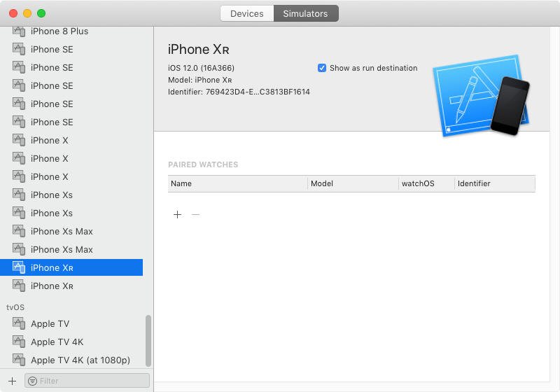
Task: Switch to the Devices tab
Action: point(247,13)
